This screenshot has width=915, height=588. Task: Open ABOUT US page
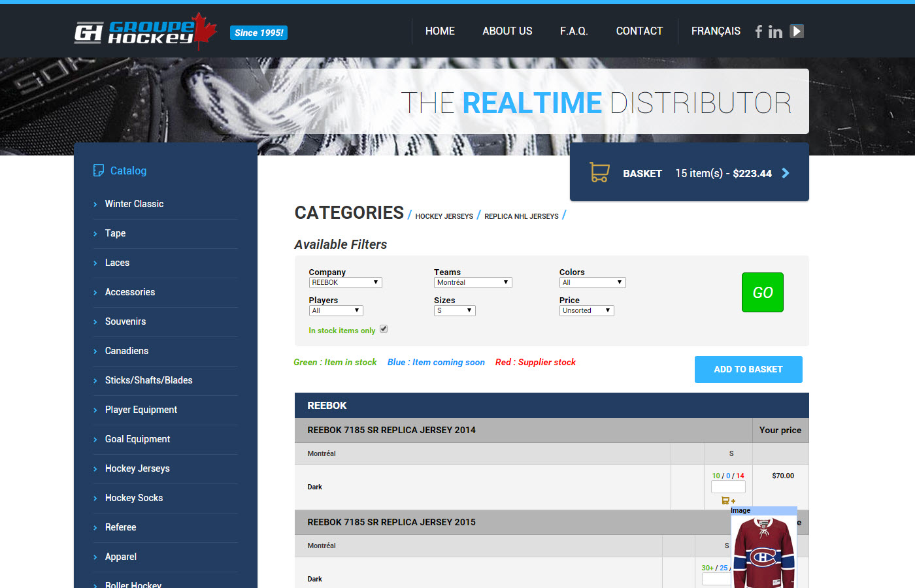pyautogui.click(x=507, y=31)
